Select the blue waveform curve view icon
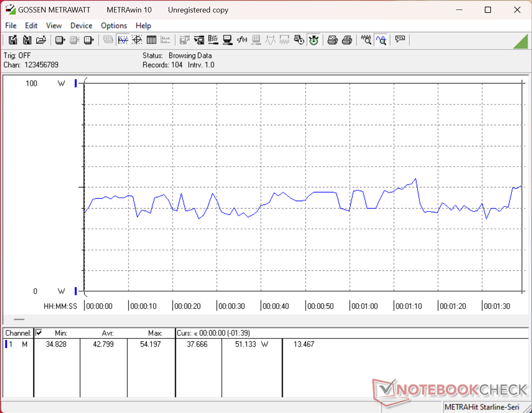This screenshot has width=532, height=413. [x=123, y=40]
